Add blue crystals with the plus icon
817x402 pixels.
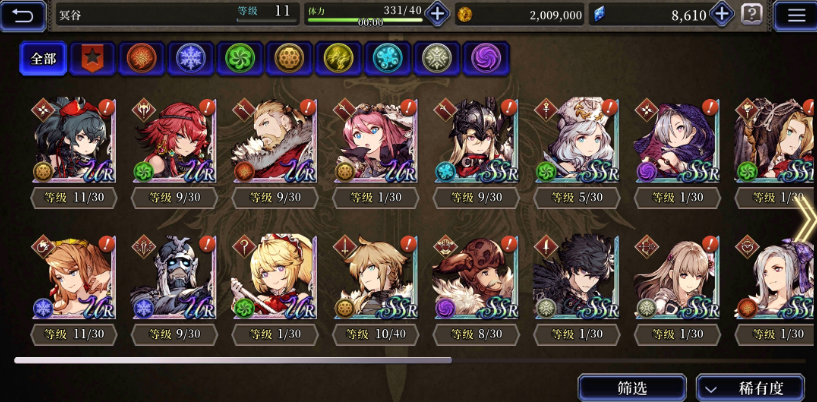722,14
